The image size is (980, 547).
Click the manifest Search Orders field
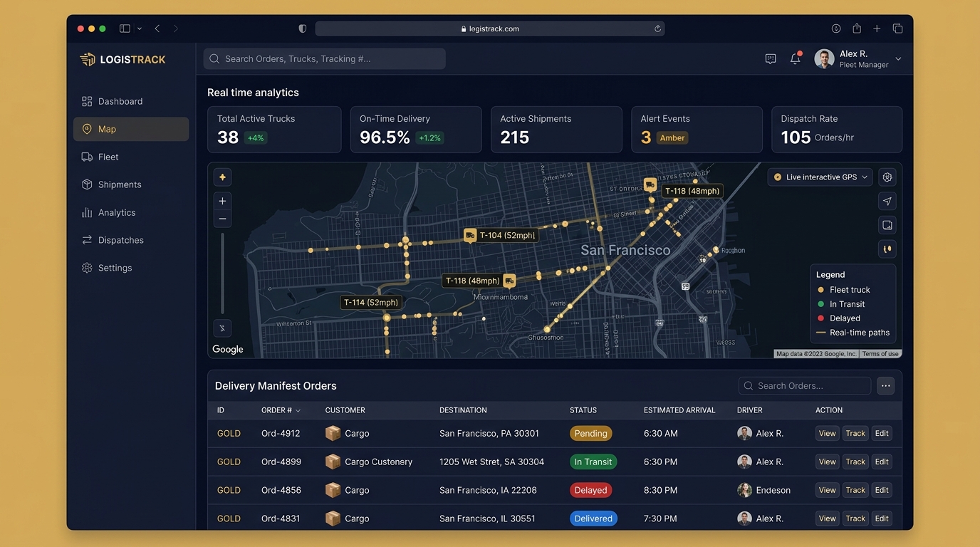coord(805,386)
